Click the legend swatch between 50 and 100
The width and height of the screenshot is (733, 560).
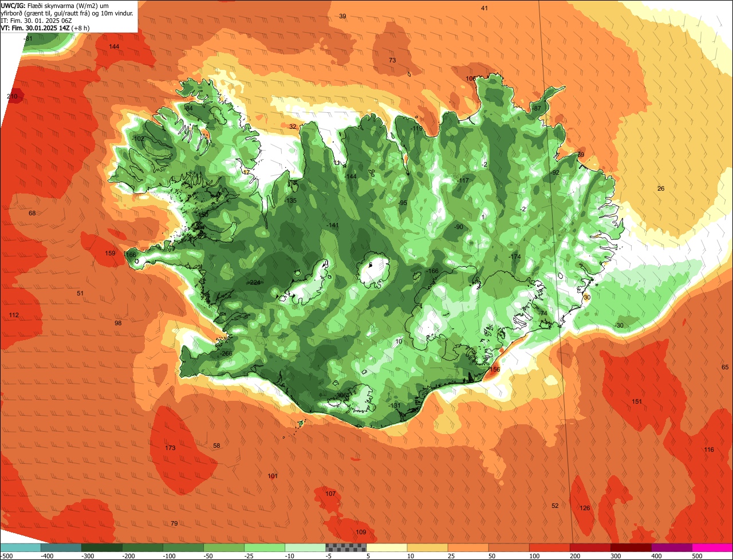[509, 548]
